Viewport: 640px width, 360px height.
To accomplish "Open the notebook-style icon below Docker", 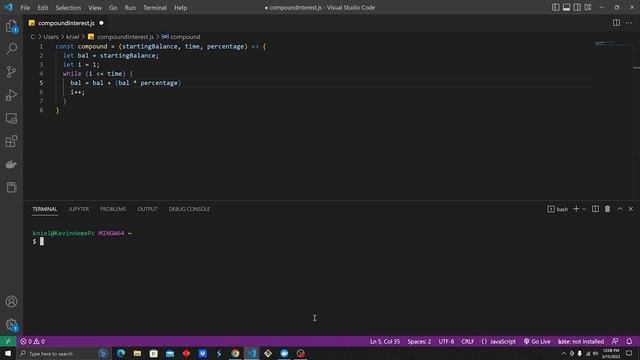I will 11,187.
